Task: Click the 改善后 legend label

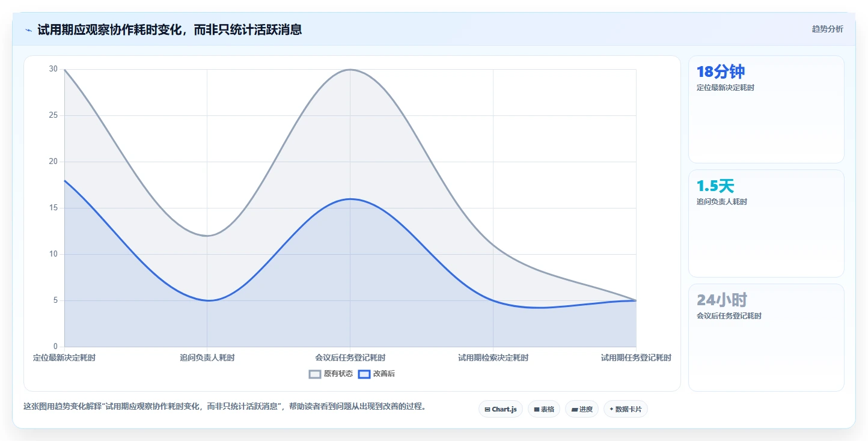Action: [x=384, y=374]
